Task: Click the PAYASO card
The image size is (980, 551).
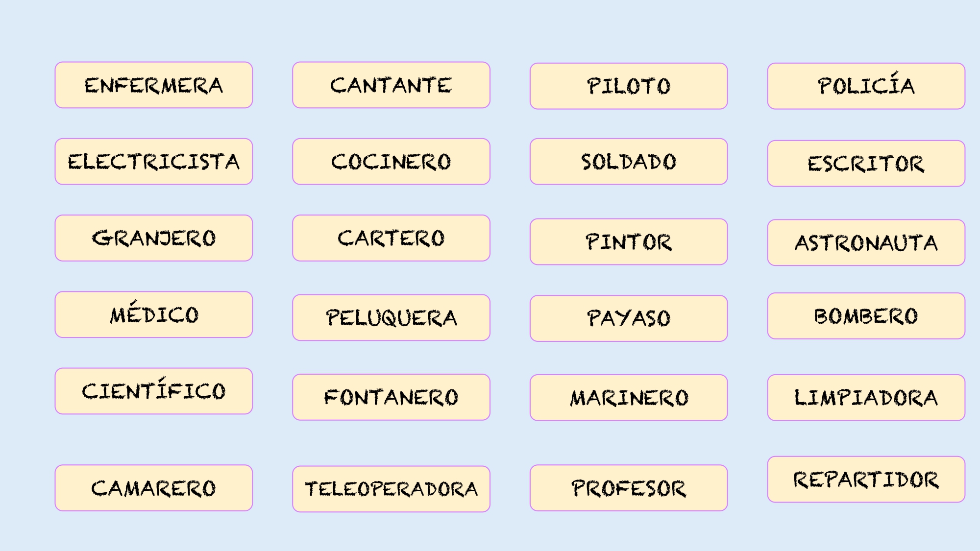Action: 629,318
